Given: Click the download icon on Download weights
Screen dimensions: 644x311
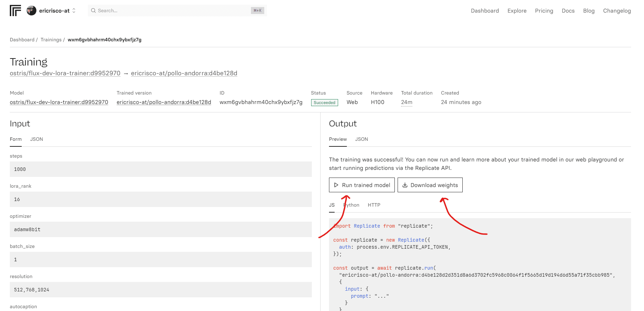Looking at the screenshot, I should (x=405, y=185).
